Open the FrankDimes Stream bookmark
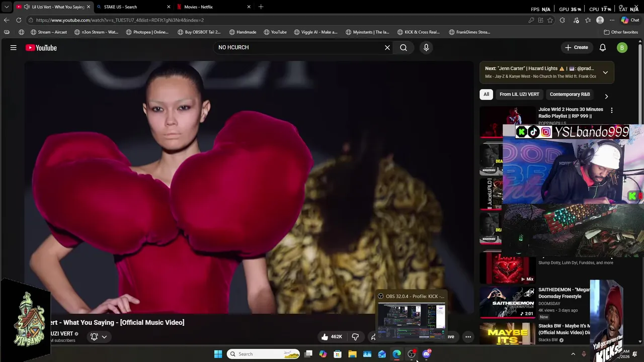Screen dimensions: 644x362 [469, 32]
